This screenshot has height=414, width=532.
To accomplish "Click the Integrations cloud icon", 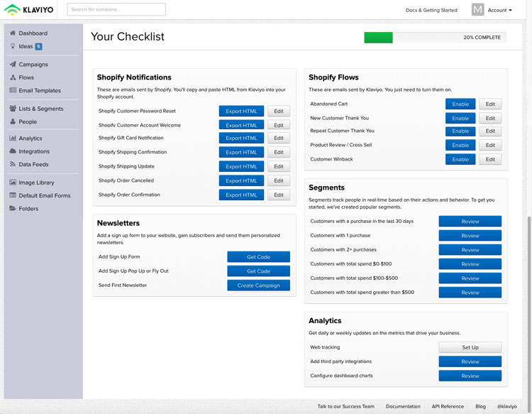I will [13, 151].
